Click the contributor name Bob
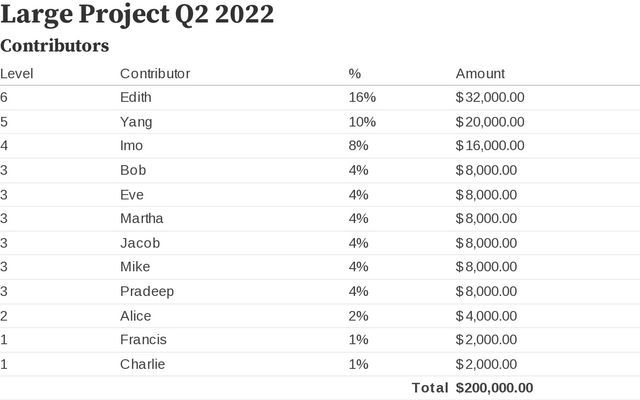The width and height of the screenshot is (640, 400). (x=133, y=170)
